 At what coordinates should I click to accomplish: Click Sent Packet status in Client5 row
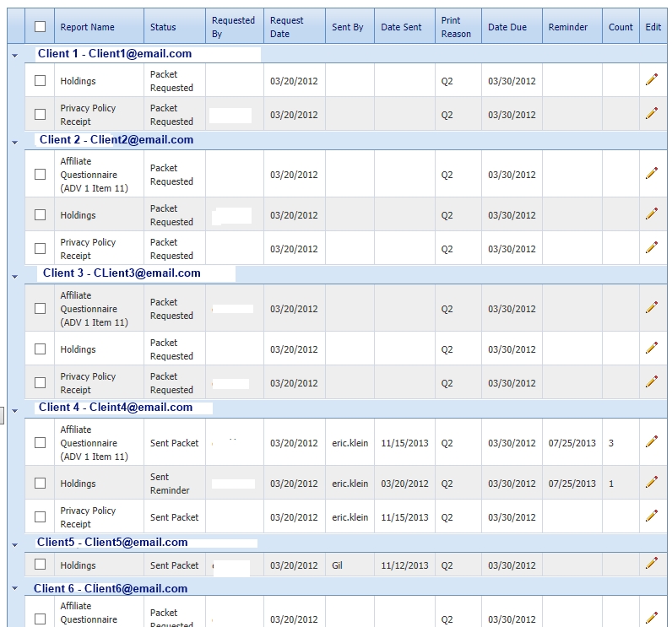click(x=175, y=565)
